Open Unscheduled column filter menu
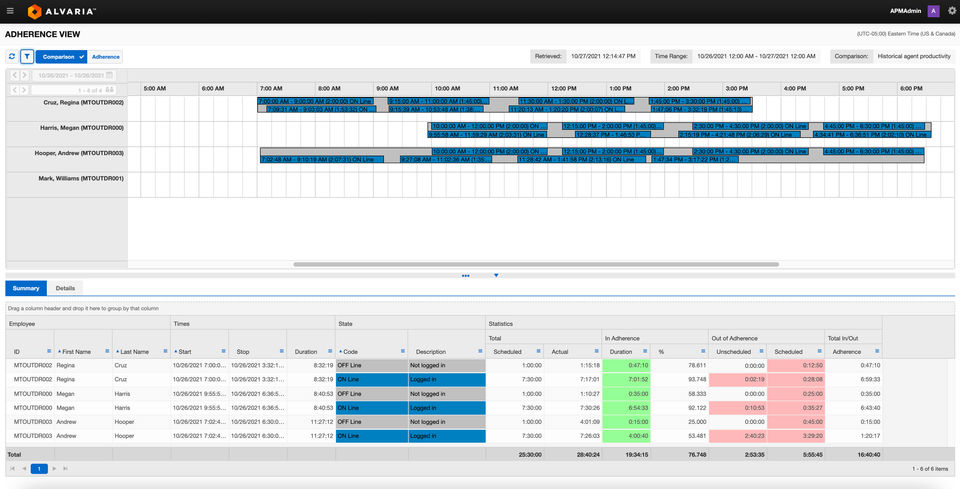This screenshot has width=960, height=489. coord(762,351)
